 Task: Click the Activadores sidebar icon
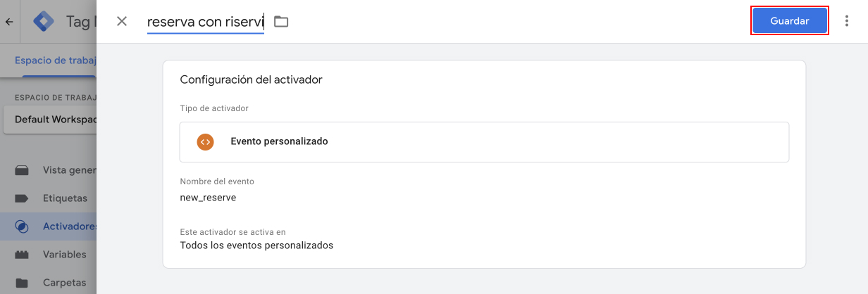(x=22, y=226)
